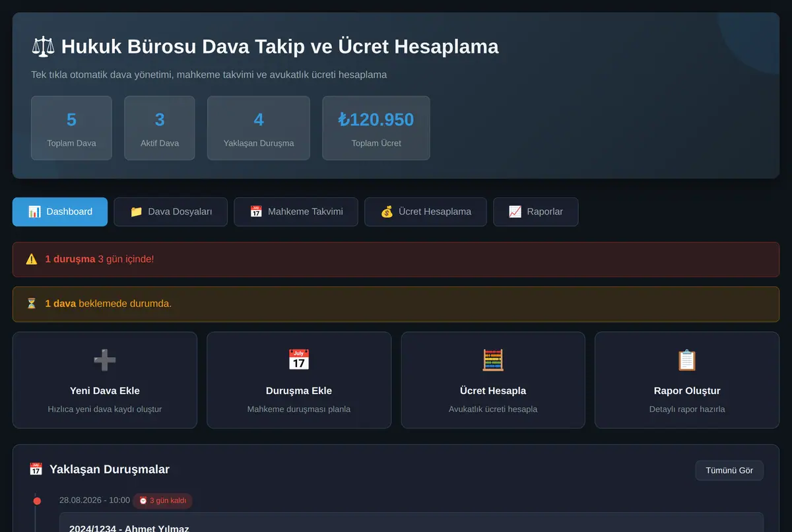792x532 pixels.
Task: Open the Duruşma Ekle card
Action: [x=299, y=380]
